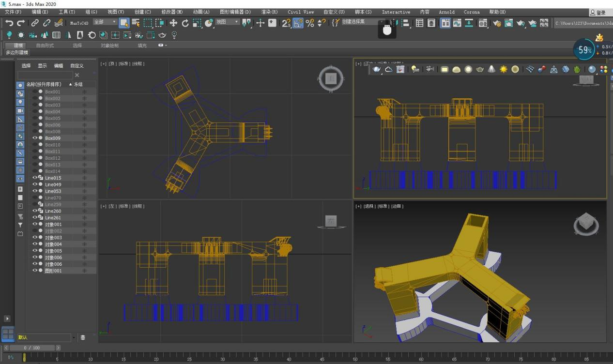The height and width of the screenshot is (364, 613).
Task: Open the ribbon options dropdown after 填充
Action: tap(163, 45)
